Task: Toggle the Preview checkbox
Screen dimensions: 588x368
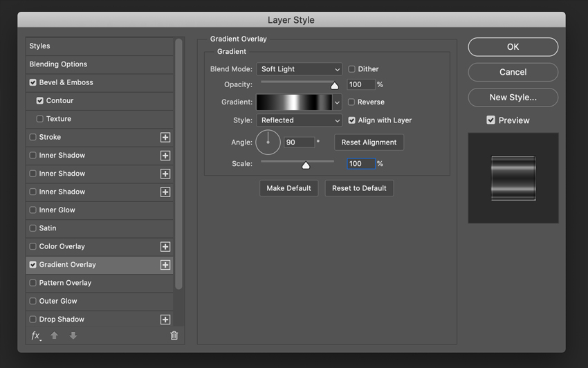Action: (490, 120)
